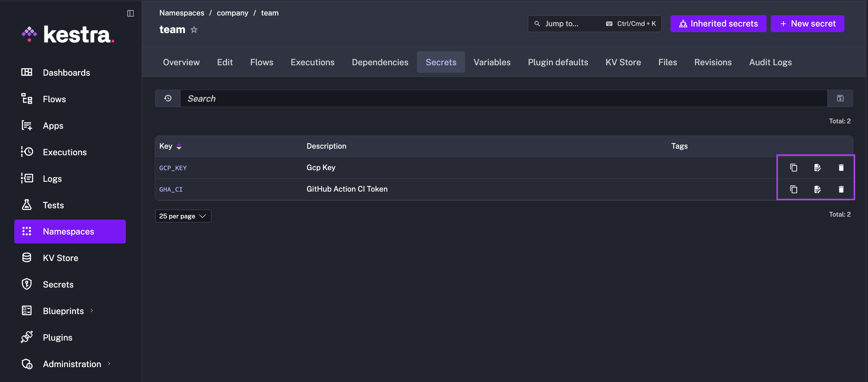Copy the GHA_CI secret key
This screenshot has height=382, width=868.
click(793, 189)
